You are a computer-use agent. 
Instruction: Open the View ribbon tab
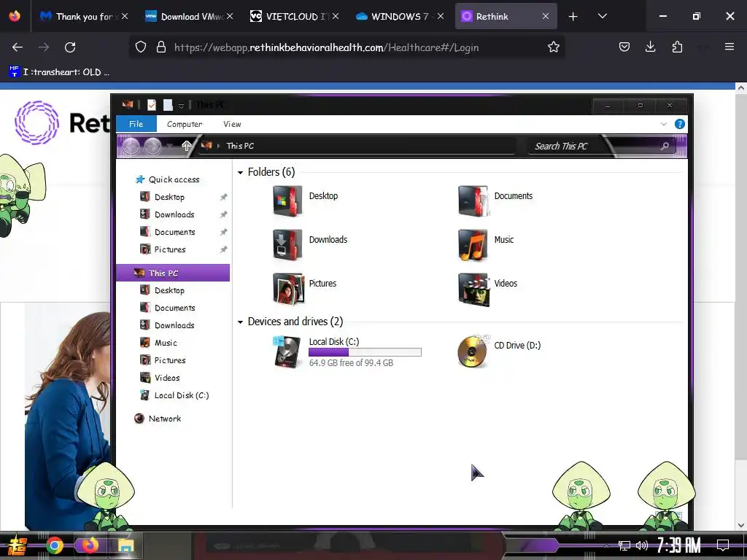[x=232, y=124]
